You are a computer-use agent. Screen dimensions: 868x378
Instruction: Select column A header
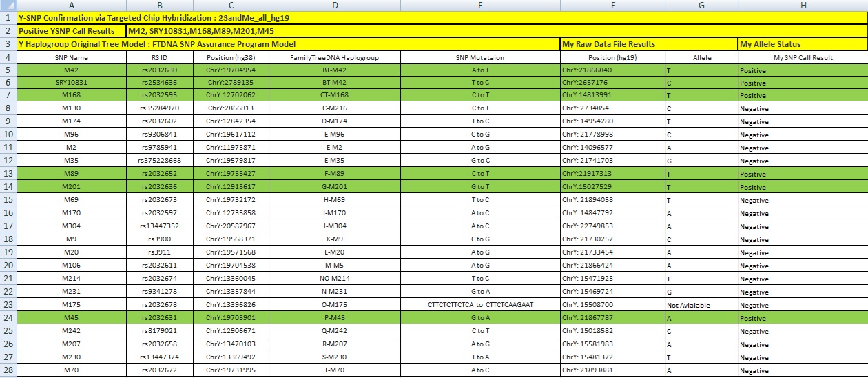(x=72, y=6)
